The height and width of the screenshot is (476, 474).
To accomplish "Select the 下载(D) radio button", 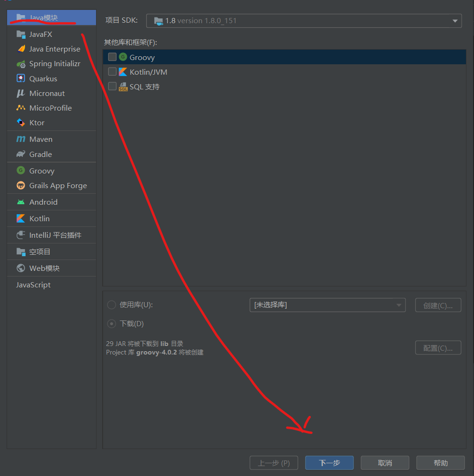I will click(x=112, y=324).
